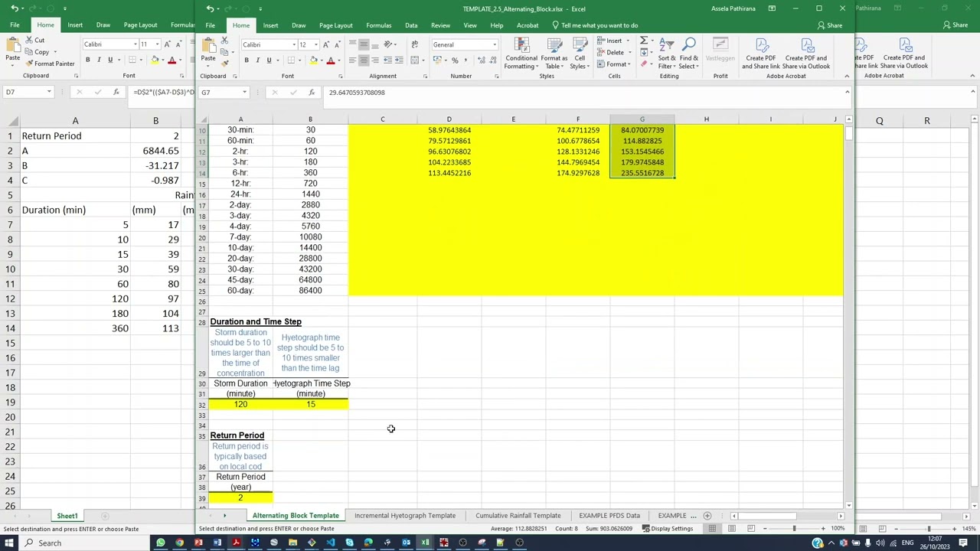Open Review ribbon tab
The height and width of the screenshot is (551, 980).
point(441,25)
